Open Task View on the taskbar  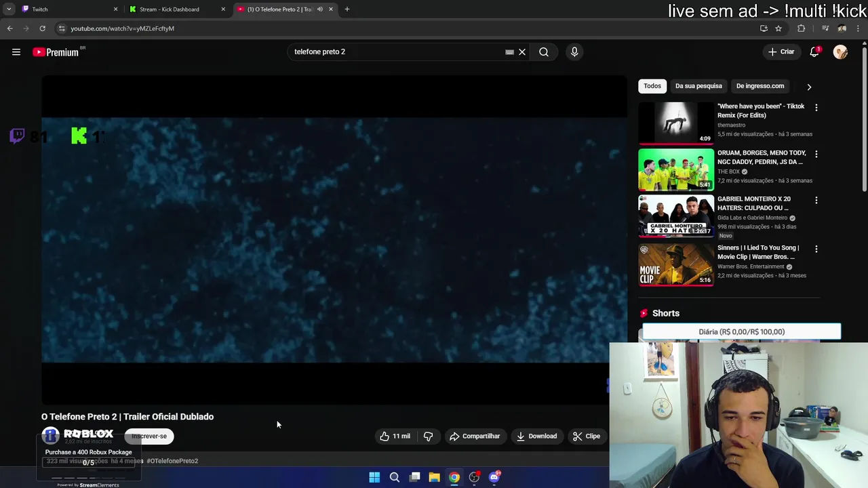pos(414,477)
